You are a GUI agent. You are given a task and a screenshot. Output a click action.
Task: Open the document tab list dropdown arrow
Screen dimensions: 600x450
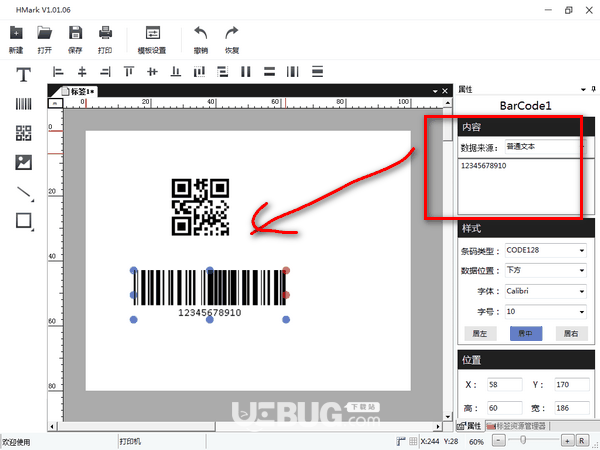coord(435,91)
